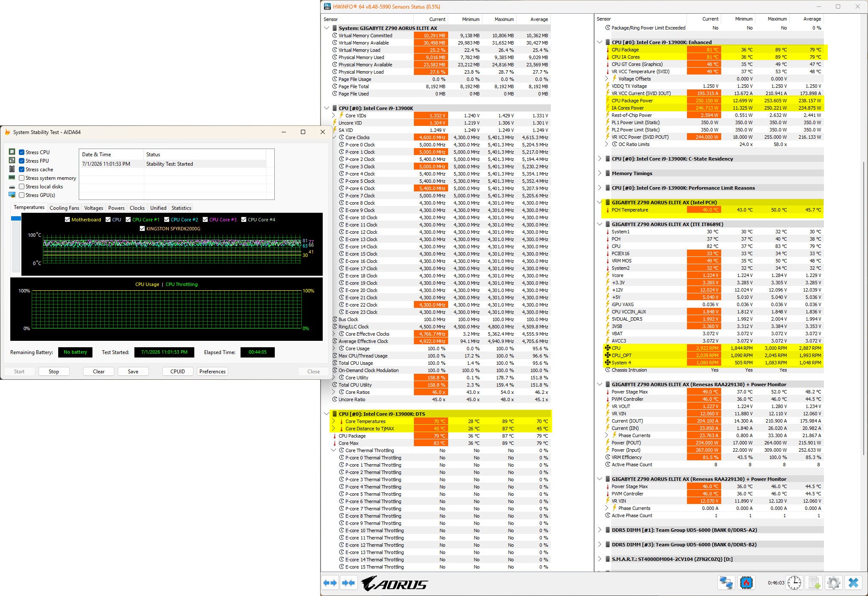Viewport: 868px width, 596px height.
Task: Collapse the Intel PCH section
Action: 600,203
